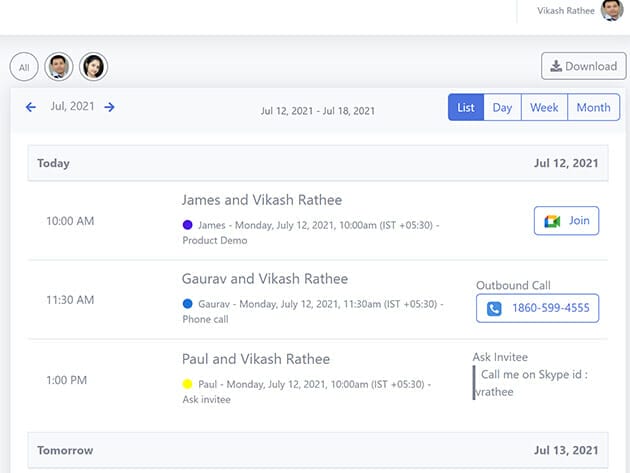The height and width of the screenshot is (473, 630).
Task: Click the previous month left arrow
Action: coord(31,107)
